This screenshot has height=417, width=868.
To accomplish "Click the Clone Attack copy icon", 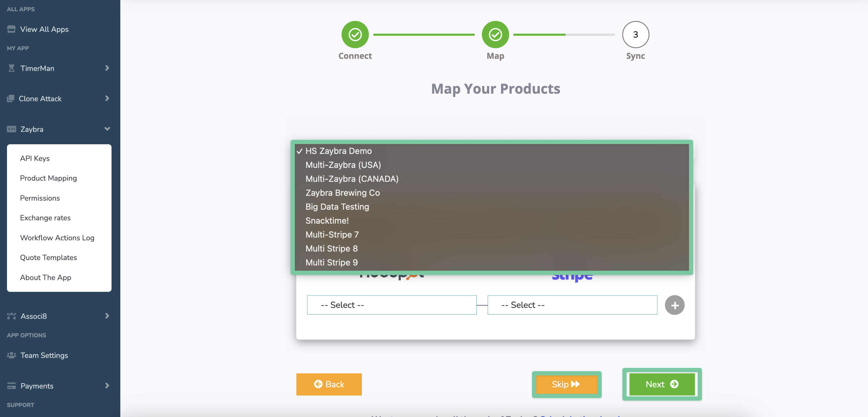I will pos(11,98).
